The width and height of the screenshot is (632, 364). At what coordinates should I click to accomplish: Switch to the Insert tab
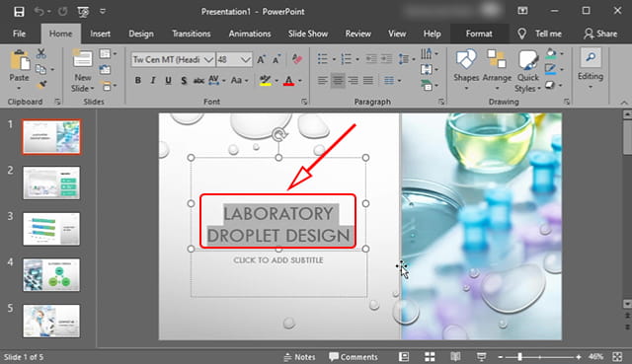pyautogui.click(x=100, y=34)
